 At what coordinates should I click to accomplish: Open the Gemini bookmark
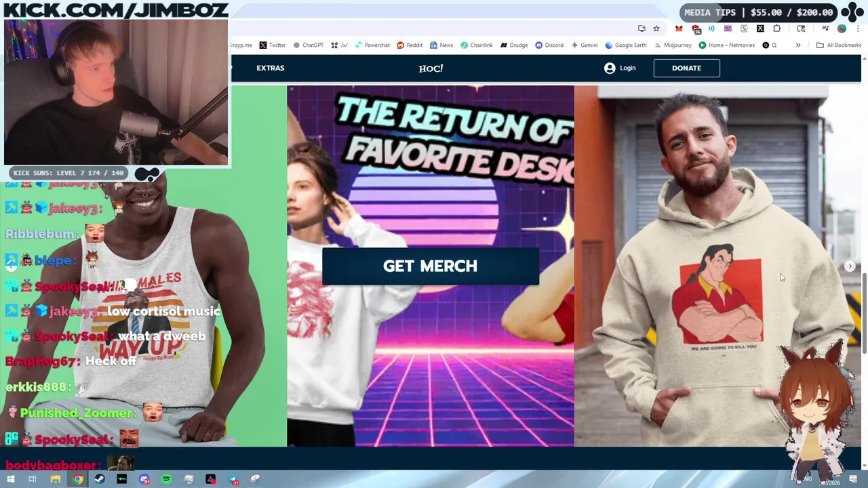click(x=585, y=45)
